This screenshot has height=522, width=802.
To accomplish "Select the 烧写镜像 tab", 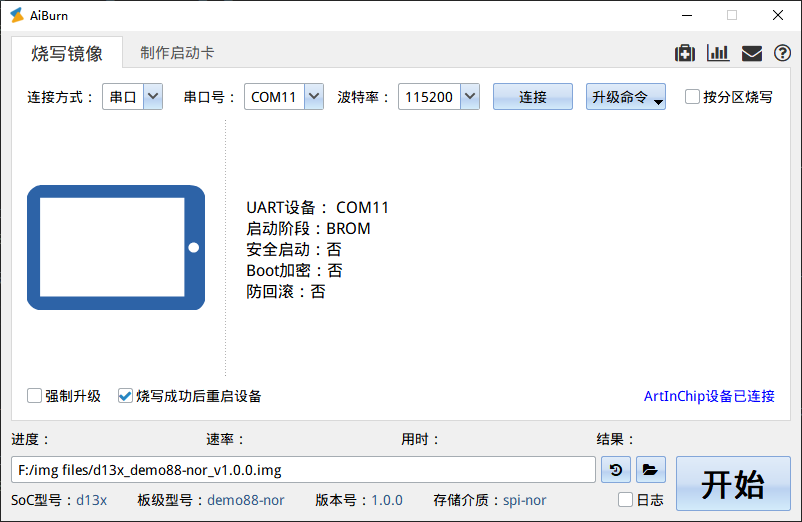I will tap(66, 53).
